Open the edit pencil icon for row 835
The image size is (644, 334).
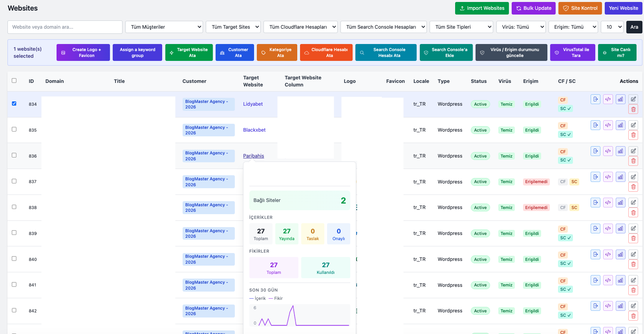click(x=633, y=125)
